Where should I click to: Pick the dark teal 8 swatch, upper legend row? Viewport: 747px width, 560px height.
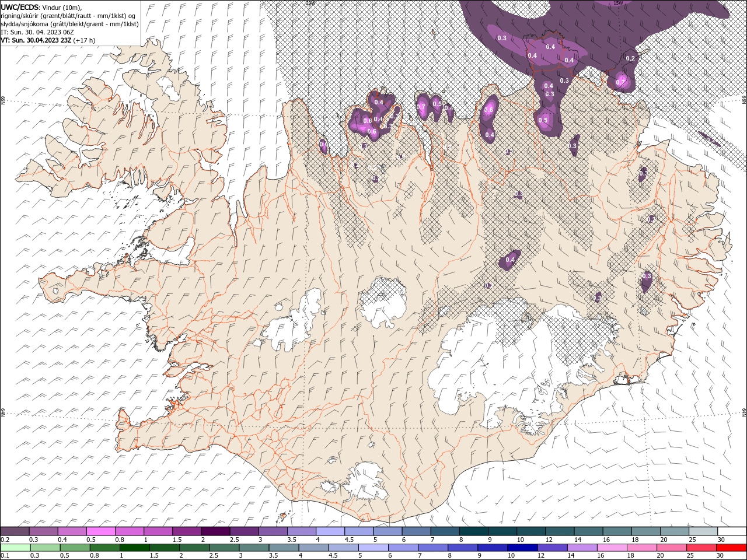tap(473, 531)
